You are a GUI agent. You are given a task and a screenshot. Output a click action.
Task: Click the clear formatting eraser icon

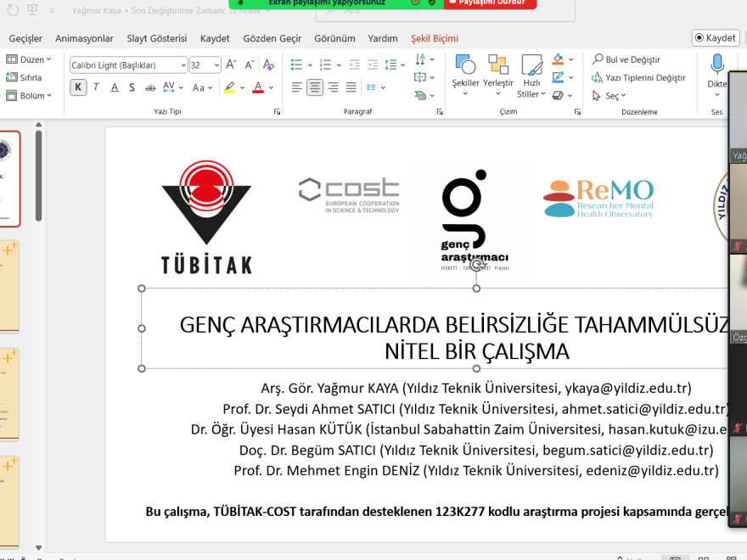(268, 64)
